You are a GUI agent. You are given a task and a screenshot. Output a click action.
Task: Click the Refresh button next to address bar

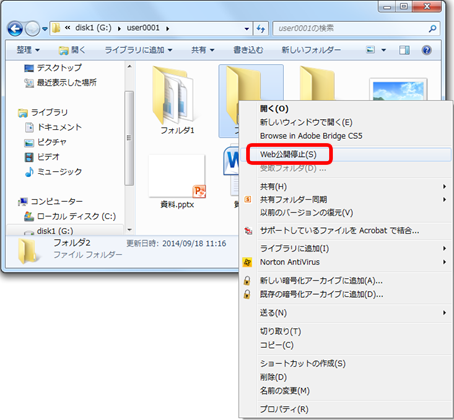pyautogui.click(x=261, y=29)
